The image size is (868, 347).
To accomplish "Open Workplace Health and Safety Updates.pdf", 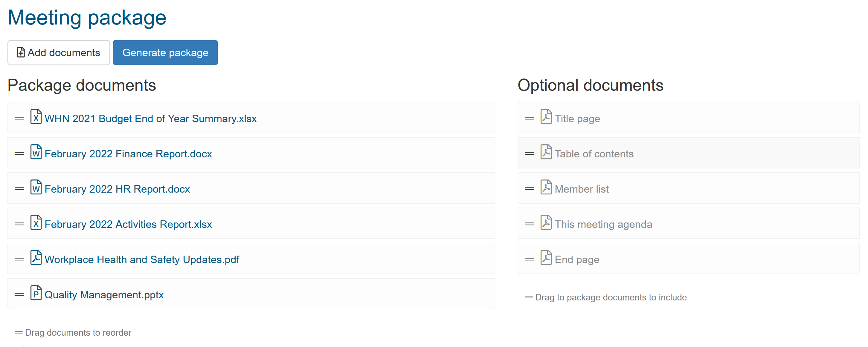I will [141, 260].
